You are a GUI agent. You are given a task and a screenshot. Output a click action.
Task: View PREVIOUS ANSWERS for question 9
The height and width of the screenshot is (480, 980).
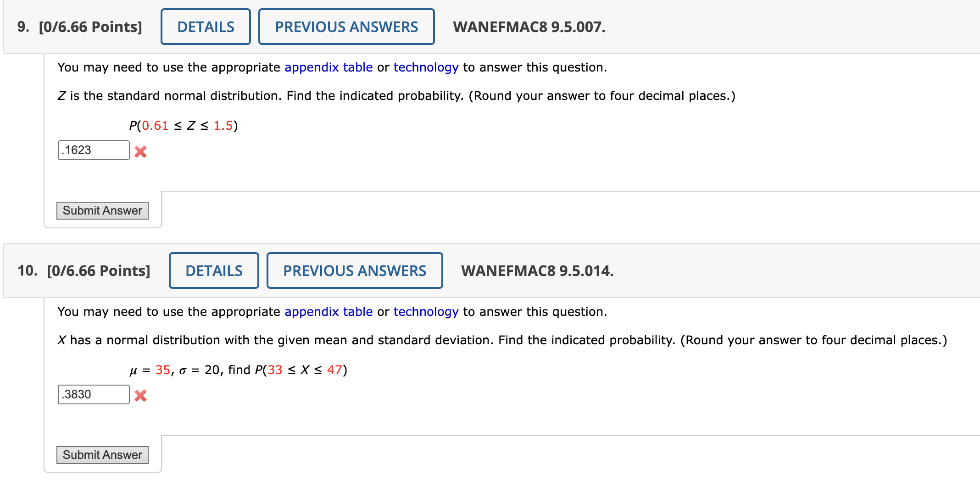[x=346, y=27]
